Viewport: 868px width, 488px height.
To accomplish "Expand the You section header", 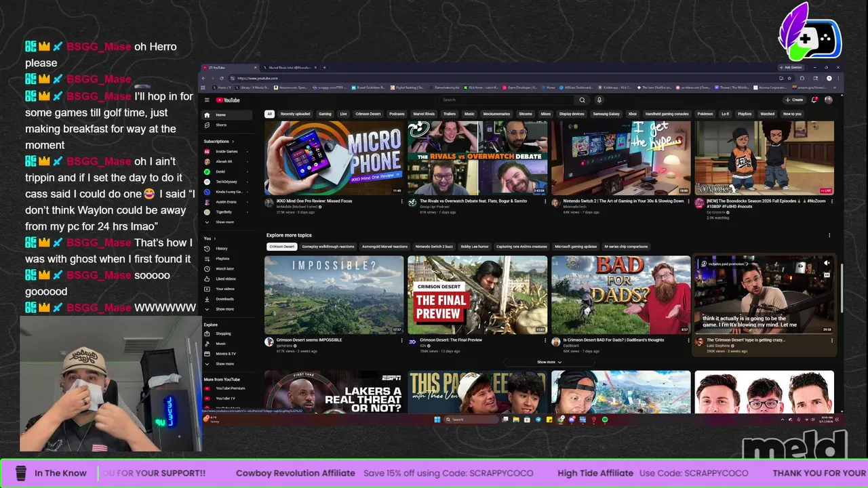I will coord(209,239).
